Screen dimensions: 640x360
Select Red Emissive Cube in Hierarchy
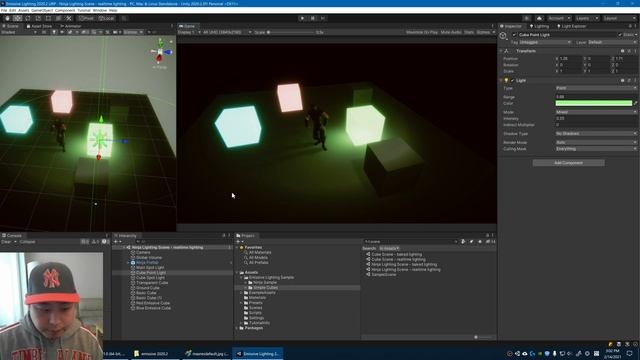[153, 303]
